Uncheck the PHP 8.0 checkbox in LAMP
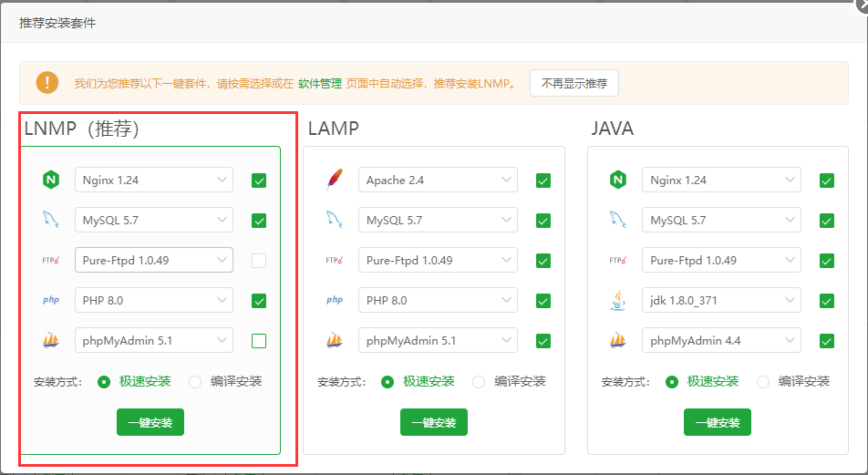Screen dimensions: 868x475 pyautogui.click(x=543, y=301)
